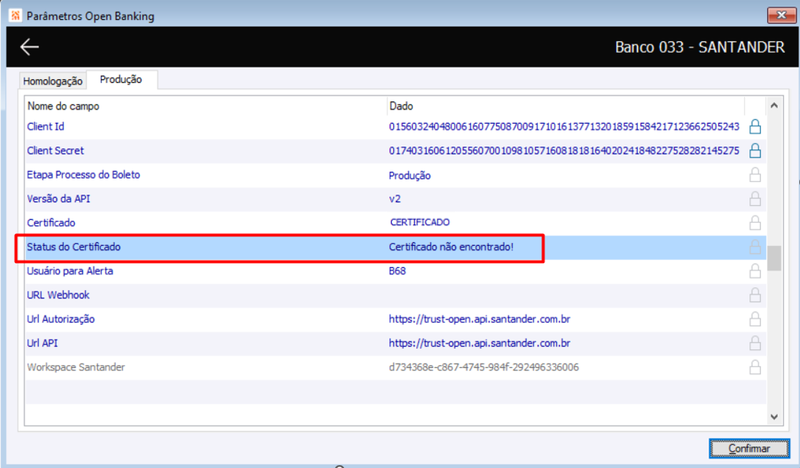
Task: Select the 'Client Id' field name
Action: 45,127
